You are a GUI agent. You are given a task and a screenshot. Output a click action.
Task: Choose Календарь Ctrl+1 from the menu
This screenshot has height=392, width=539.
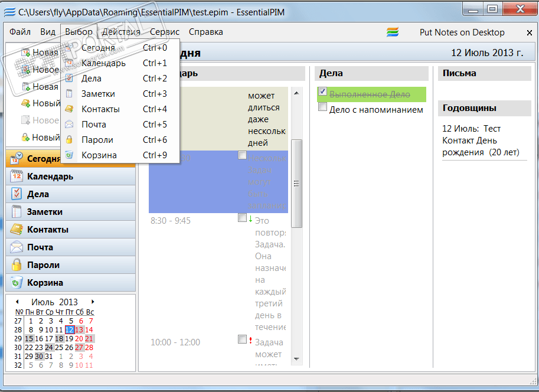tap(120, 63)
